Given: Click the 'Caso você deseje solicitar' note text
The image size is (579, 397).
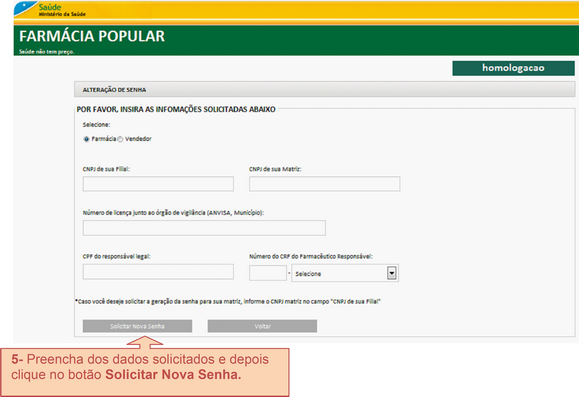Looking at the screenshot, I should coord(228,302).
